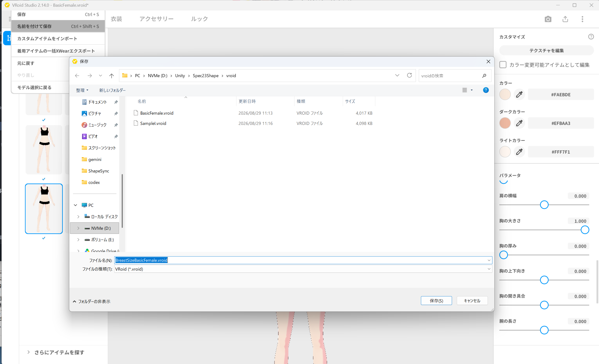The height and width of the screenshot is (364, 599).
Task: Go forward in the save dialog navigation
Action: (x=90, y=75)
